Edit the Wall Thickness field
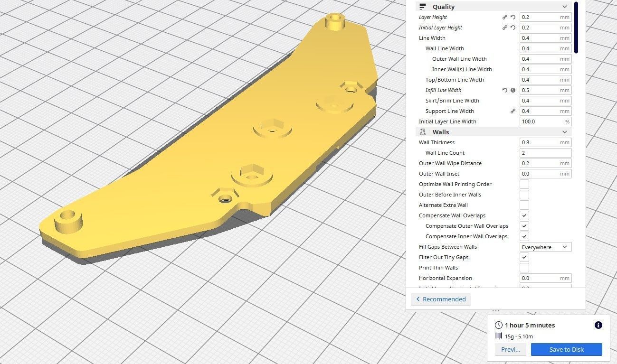Image resolution: width=617 pixels, height=364 pixels. 545,142
